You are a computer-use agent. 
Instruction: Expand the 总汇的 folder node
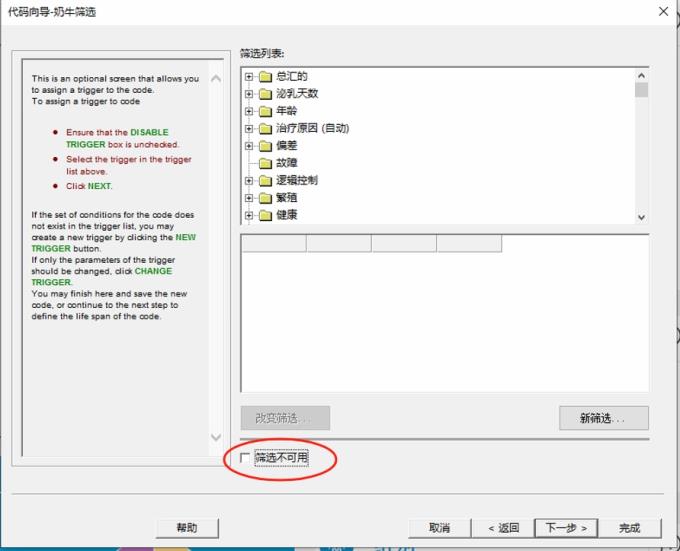(x=248, y=77)
